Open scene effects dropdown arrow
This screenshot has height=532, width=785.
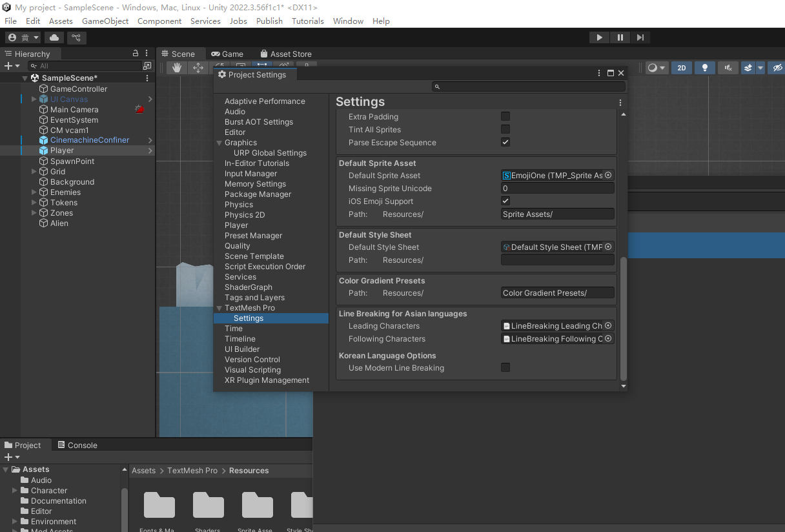coord(760,68)
